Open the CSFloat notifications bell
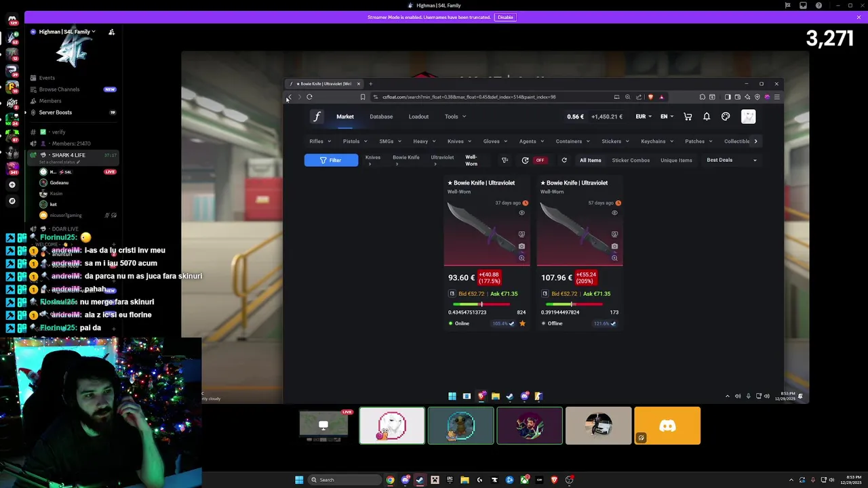Viewport: 868px width, 488px height. [x=707, y=117]
